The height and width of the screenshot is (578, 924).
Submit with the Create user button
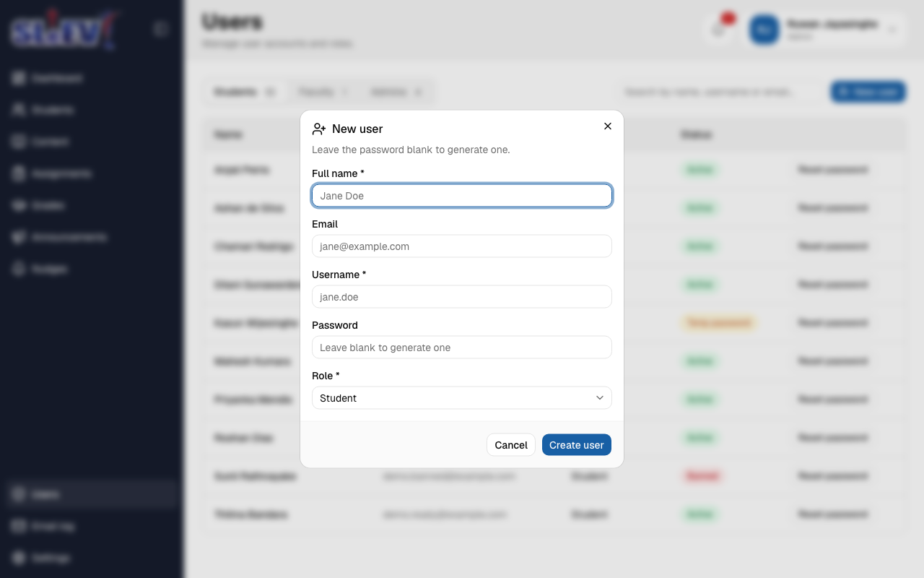[577, 445]
